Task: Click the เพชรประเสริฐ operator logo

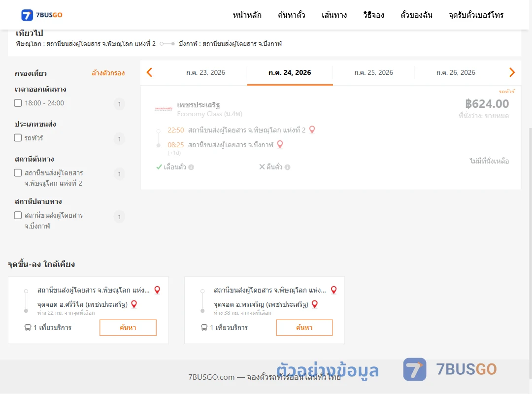Action: (164, 109)
